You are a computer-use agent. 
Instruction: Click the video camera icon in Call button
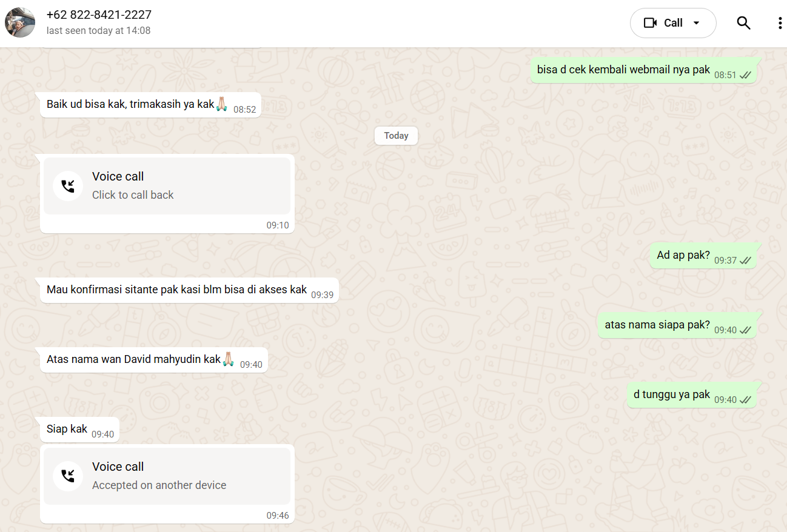tap(651, 23)
